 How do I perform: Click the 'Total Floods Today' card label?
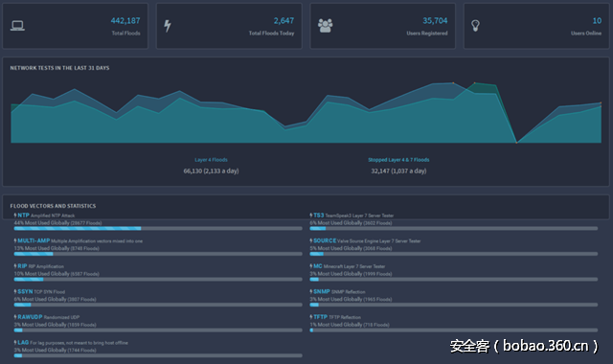point(271,34)
